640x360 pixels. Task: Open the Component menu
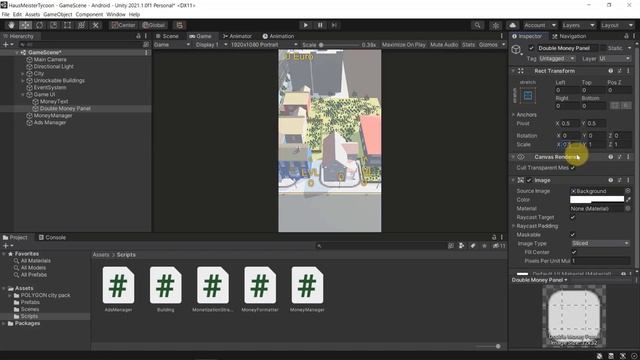(x=89, y=14)
